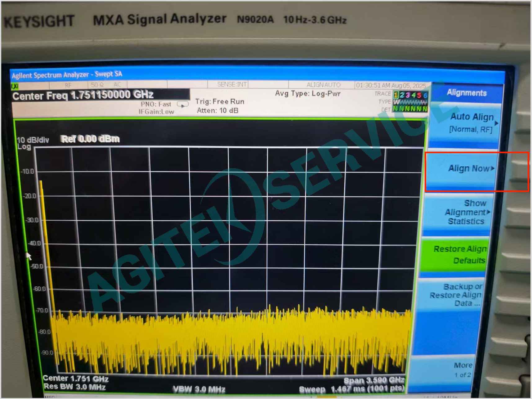Click the Center 1.751 GHz annotation
The height and width of the screenshot is (399, 532).
(76, 379)
